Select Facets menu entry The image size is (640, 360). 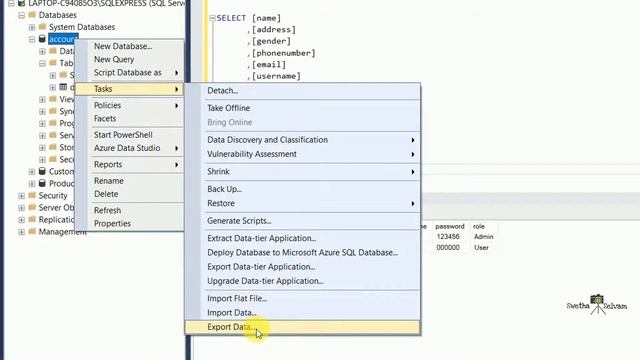click(105, 118)
